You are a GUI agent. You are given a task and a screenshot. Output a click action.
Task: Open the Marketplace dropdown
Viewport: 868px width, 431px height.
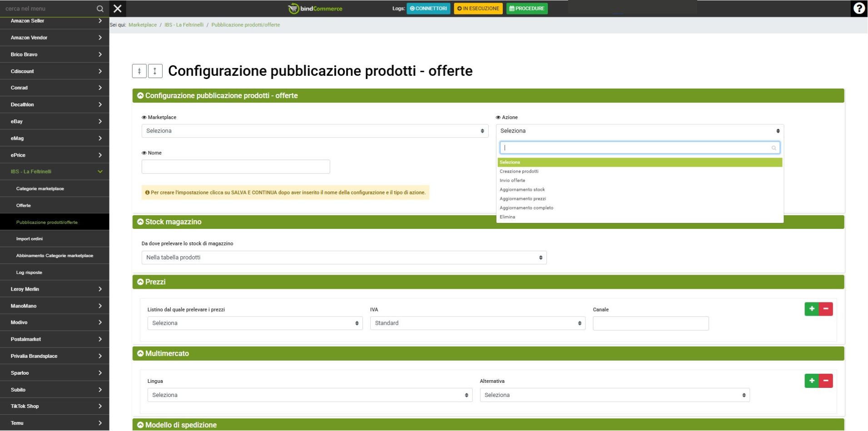[x=315, y=131]
